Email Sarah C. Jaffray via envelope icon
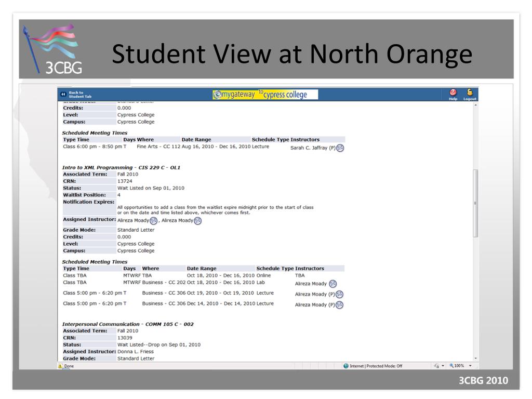 [x=340, y=148]
